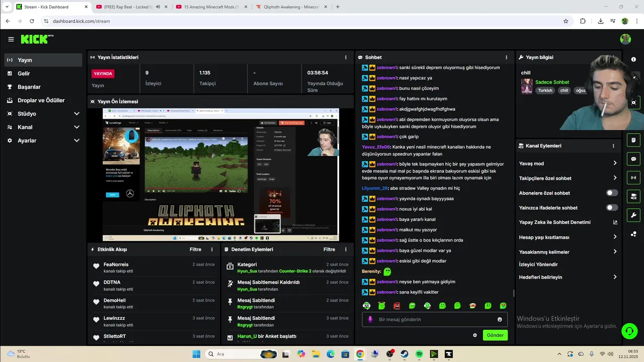Click username Lilyumm_26 in chat
The image size is (644, 362).
pos(375,188)
